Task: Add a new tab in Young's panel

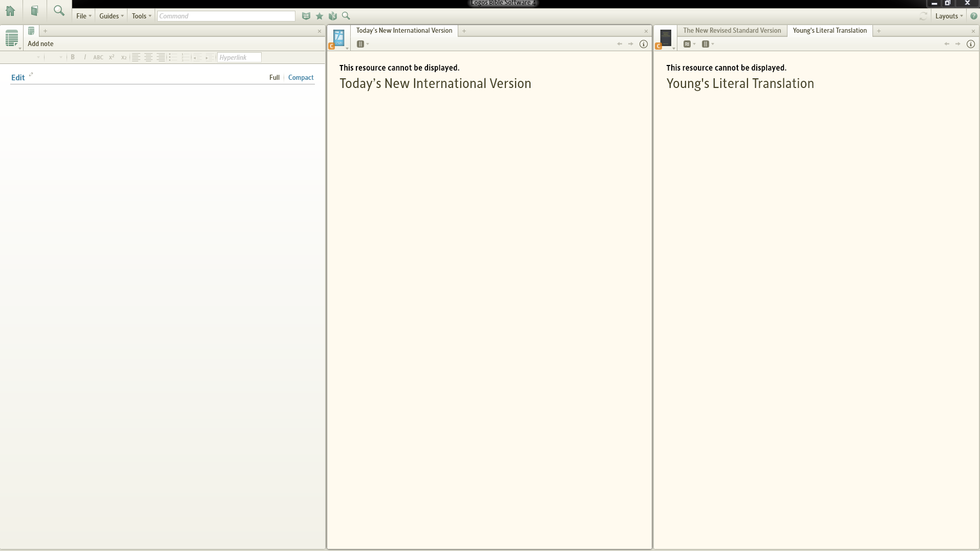Action: click(x=879, y=31)
